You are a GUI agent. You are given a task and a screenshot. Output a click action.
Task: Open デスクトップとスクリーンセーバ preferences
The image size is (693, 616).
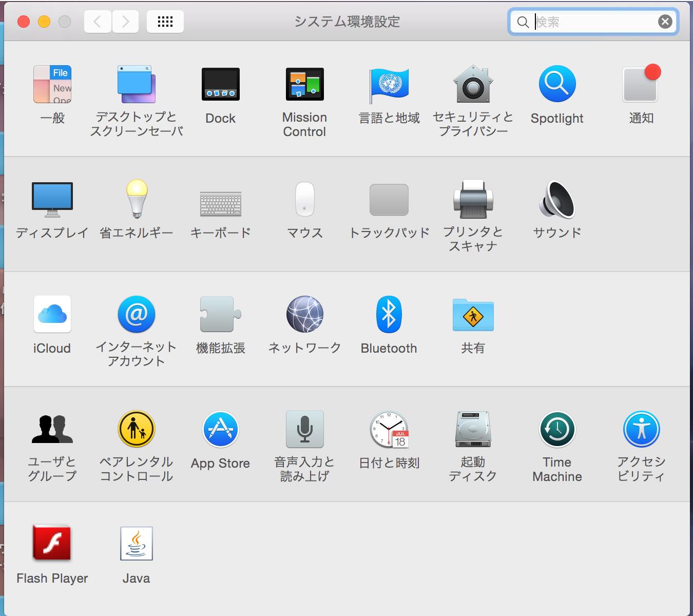click(x=136, y=84)
